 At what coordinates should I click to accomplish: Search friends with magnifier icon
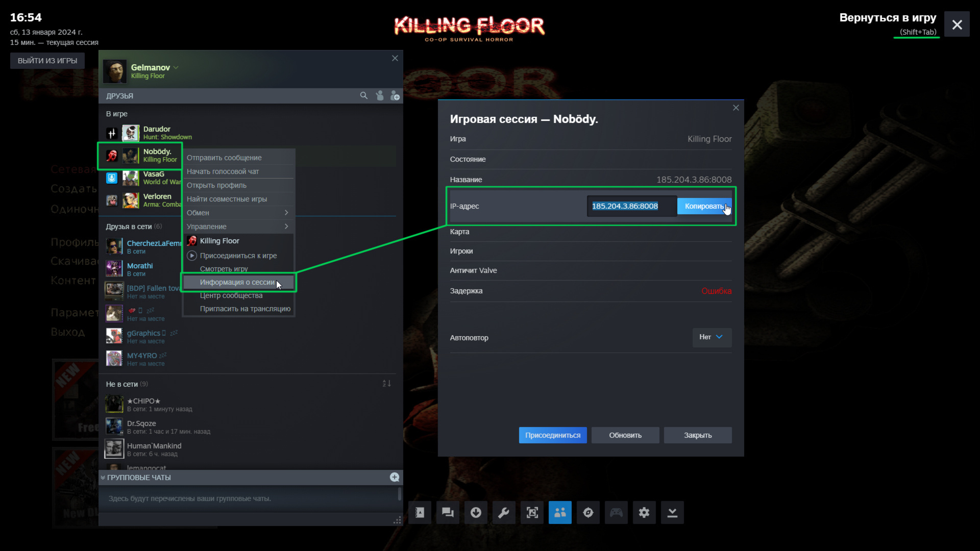[363, 95]
